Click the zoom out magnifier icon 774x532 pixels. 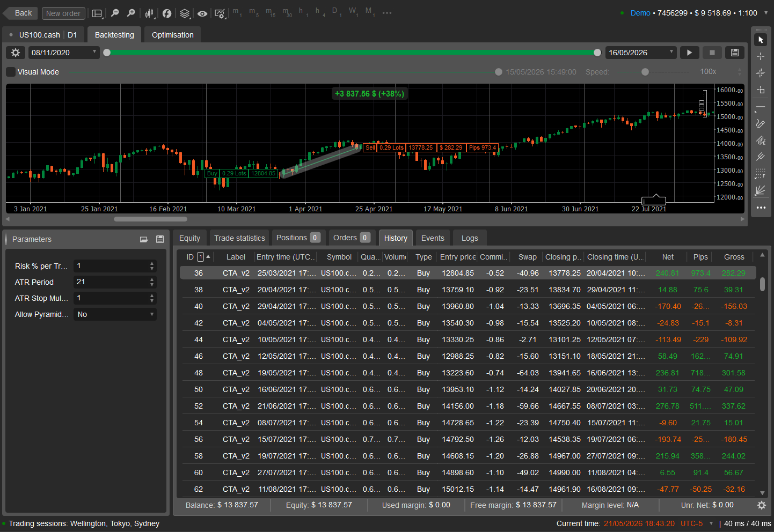pyautogui.click(x=115, y=13)
